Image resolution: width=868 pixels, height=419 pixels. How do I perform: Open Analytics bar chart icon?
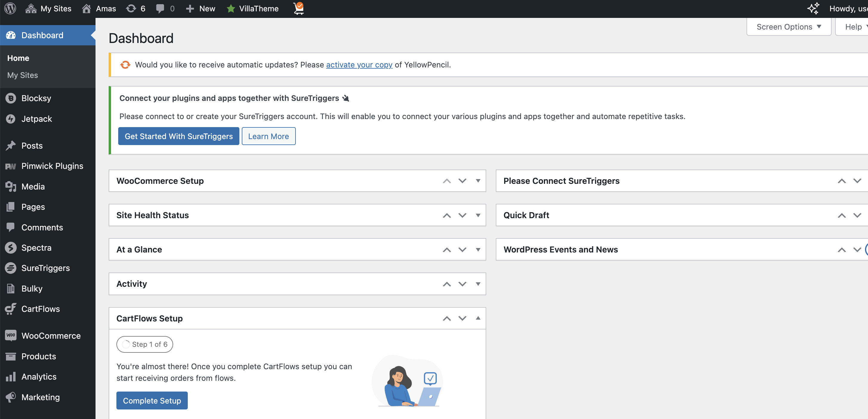[11, 377]
